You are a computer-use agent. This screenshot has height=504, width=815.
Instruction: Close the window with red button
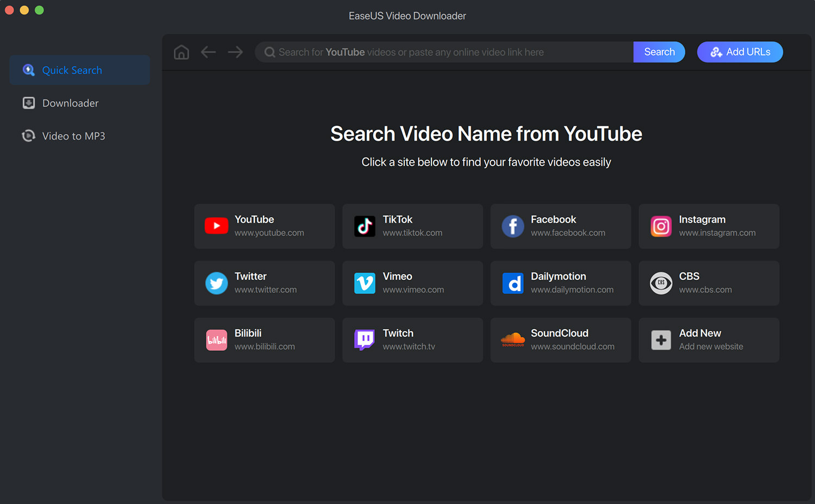coord(9,10)
